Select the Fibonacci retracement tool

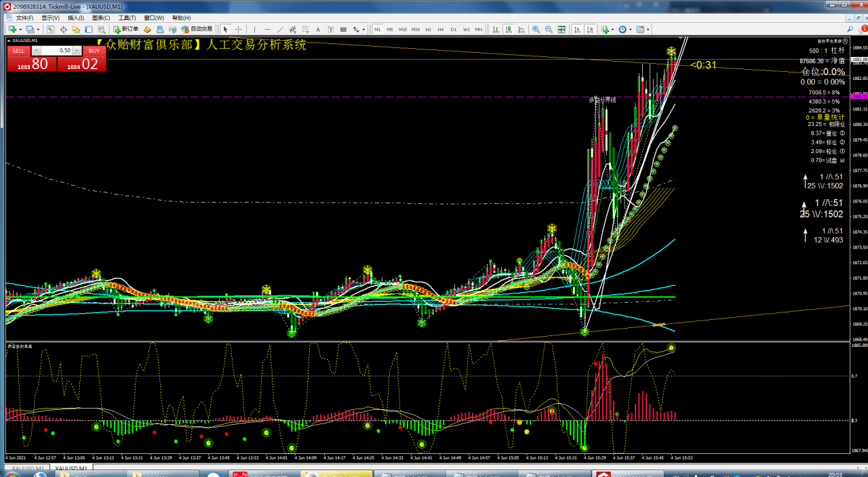click(x=305, y=29)
